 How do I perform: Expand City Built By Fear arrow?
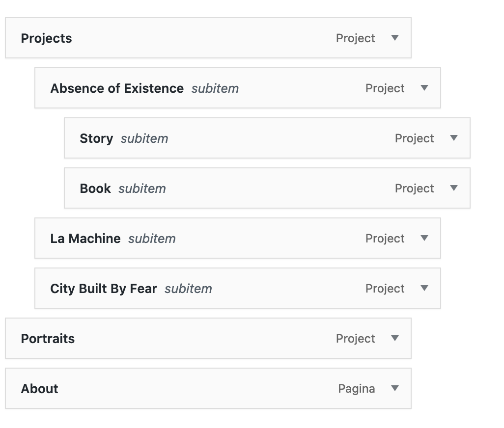pos(424,289)
